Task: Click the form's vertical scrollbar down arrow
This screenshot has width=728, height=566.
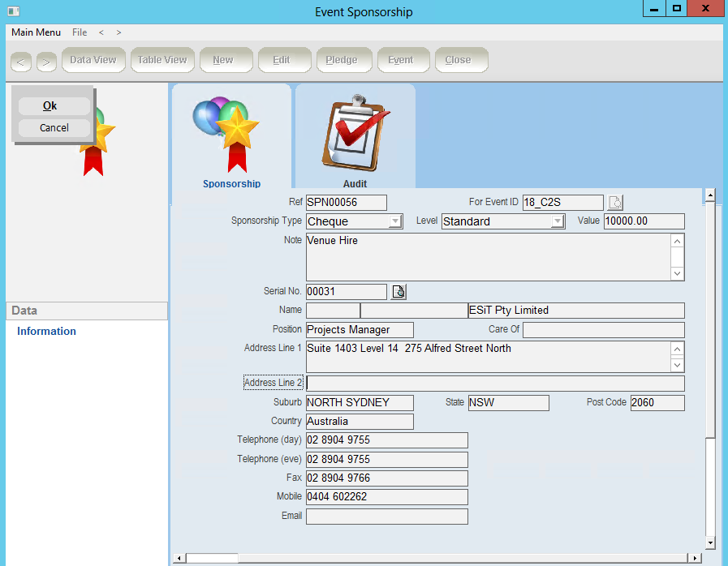Action: (x=710, y=542)
